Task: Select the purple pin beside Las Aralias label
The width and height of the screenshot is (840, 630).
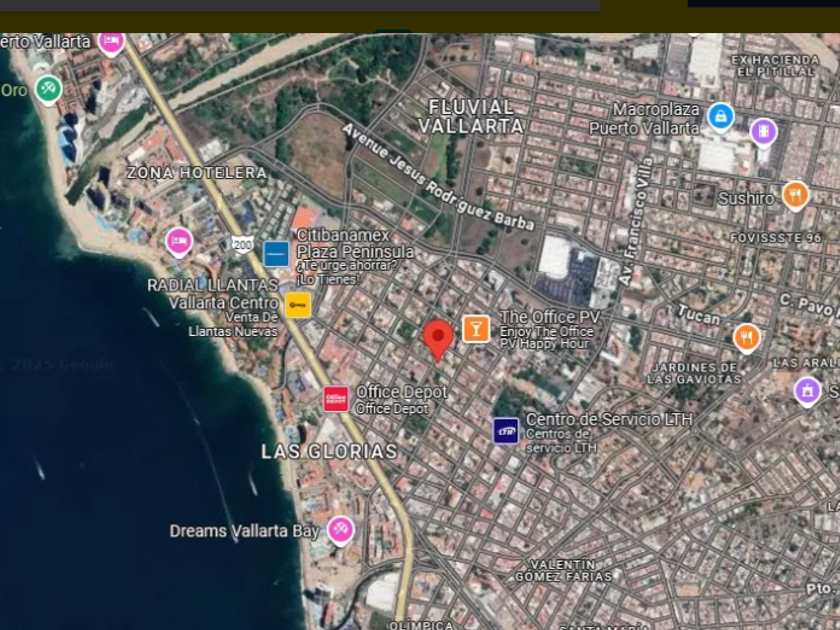Action: click(x=807, y=391)
